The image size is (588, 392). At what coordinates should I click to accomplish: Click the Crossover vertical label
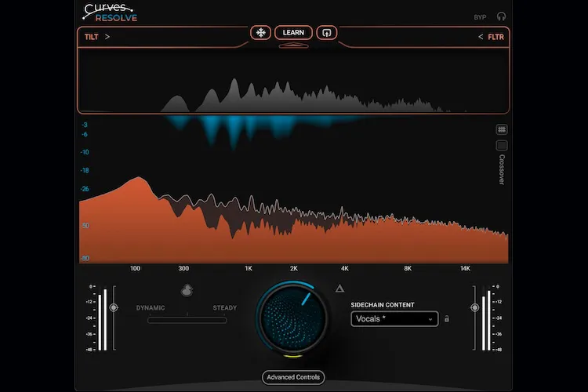click(502, 169)
